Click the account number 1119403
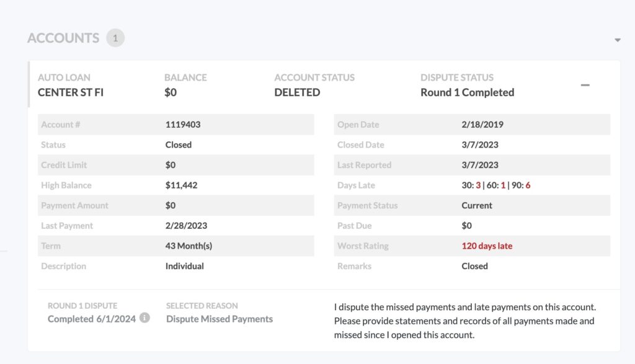 (183, 125)
